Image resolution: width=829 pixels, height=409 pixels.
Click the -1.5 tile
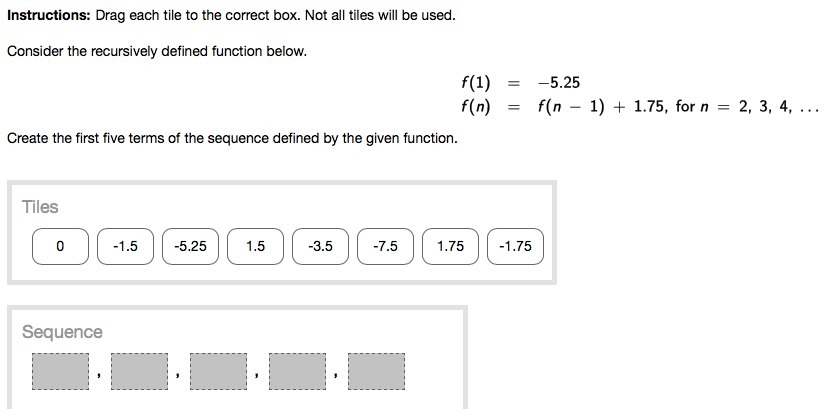[125, 246]
